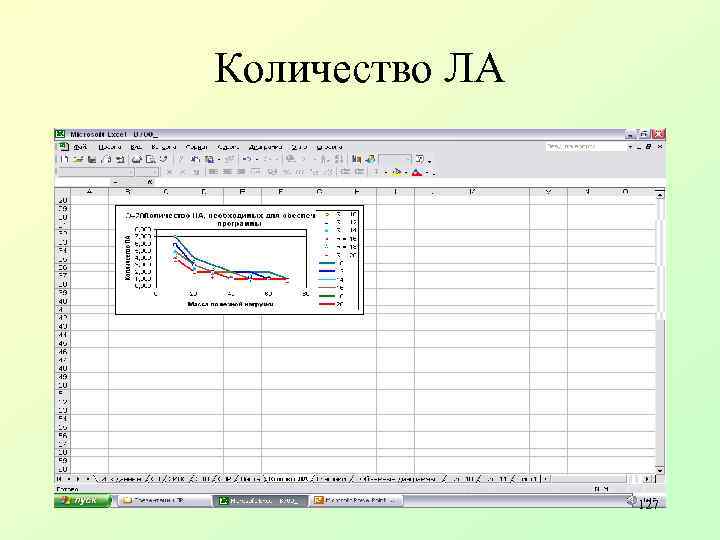Click the Paste toolbar icon
720x540 pixels.
209,159
